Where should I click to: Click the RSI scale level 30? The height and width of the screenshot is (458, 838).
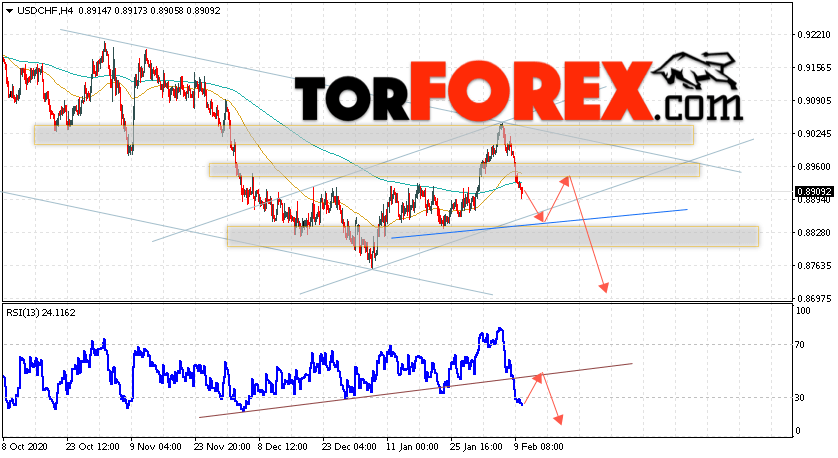800,398
